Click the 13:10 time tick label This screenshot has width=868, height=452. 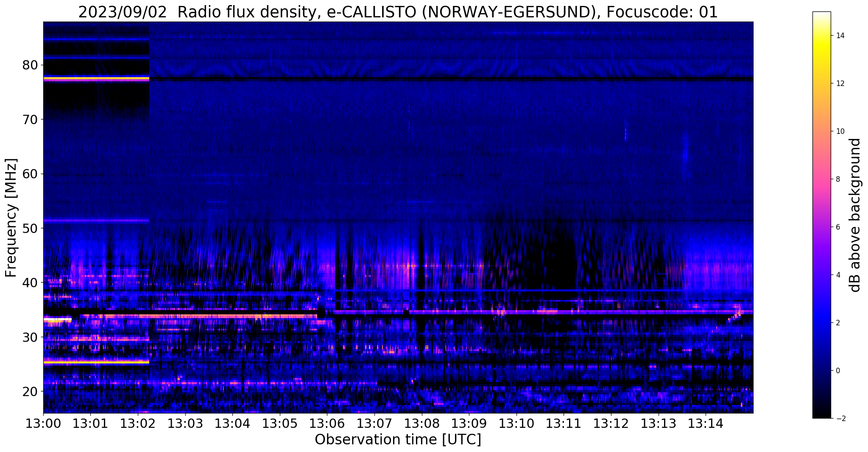[x=516, y=424]
